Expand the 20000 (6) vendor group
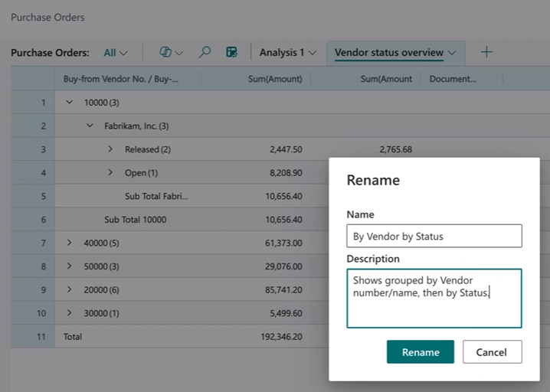This screenshot has height=392, width=550. (x=69, y=289)
